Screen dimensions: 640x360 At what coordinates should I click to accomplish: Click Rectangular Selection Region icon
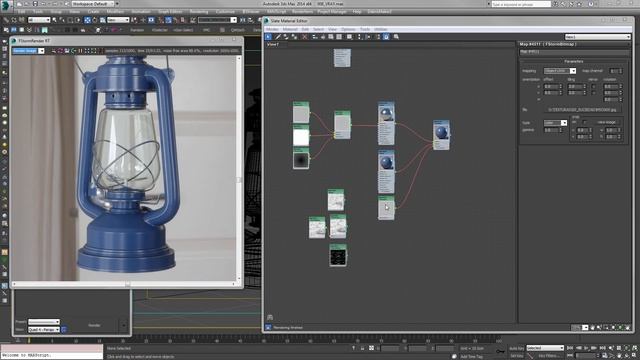70,20
